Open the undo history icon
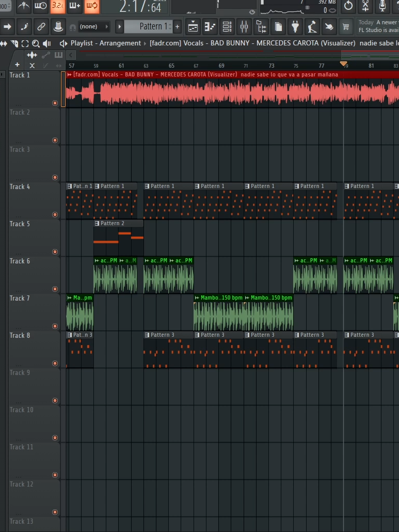 [348, 6]
